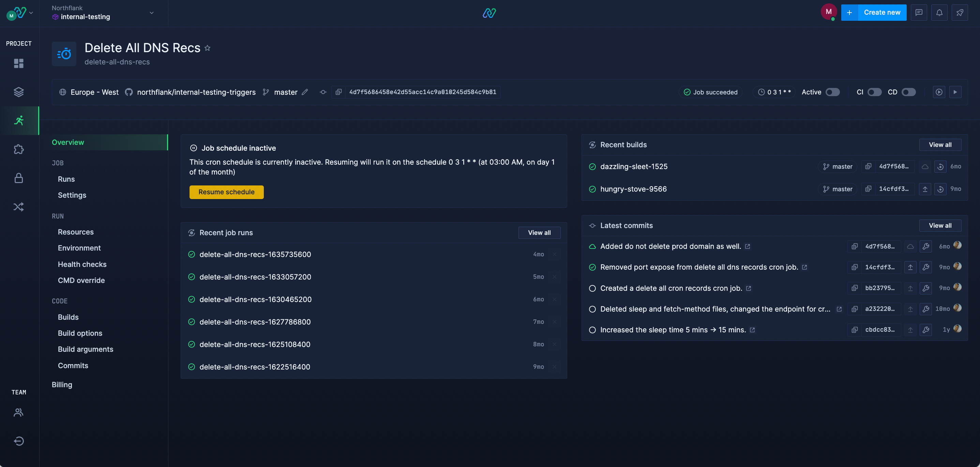The height and width of the screenshot is (467, 980).
Task: Open Environment in side menu
Action: coord(79,248)
